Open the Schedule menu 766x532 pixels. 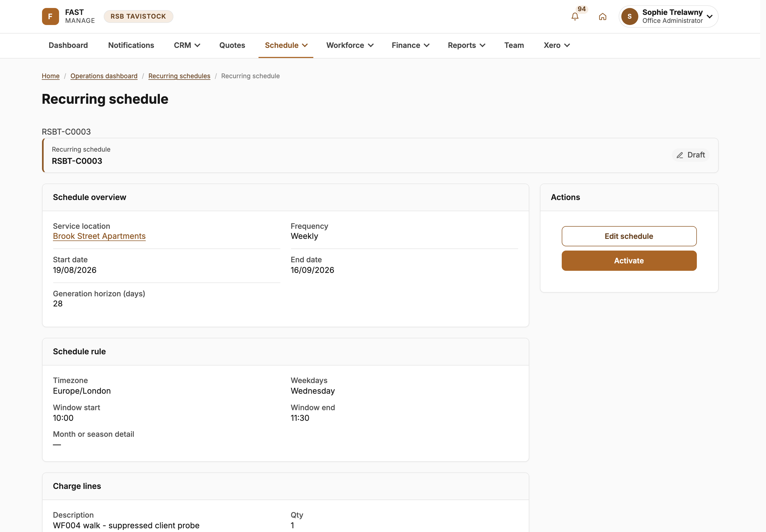coord(286,45)
